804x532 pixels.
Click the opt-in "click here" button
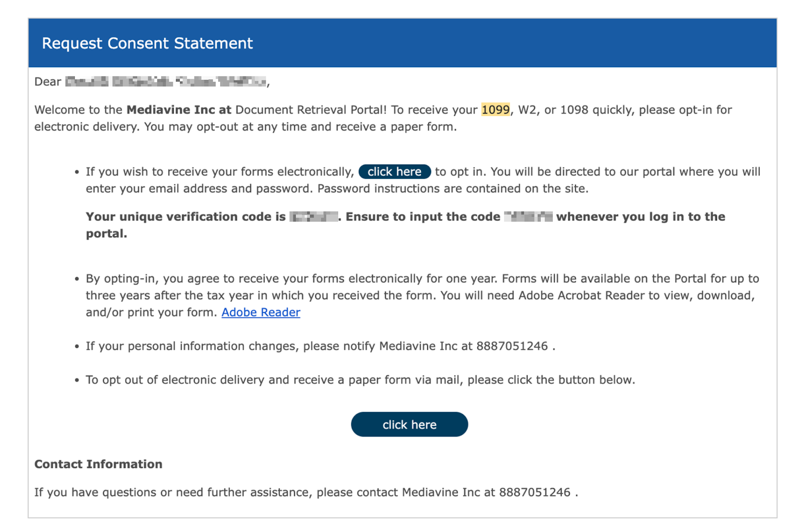[394, 172]
